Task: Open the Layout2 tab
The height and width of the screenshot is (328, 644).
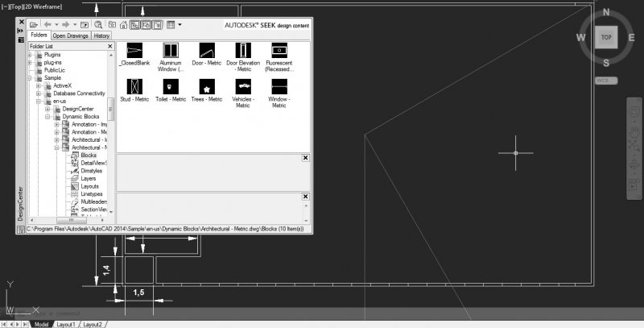Action: pyautogui.click(x=93, y=324)
